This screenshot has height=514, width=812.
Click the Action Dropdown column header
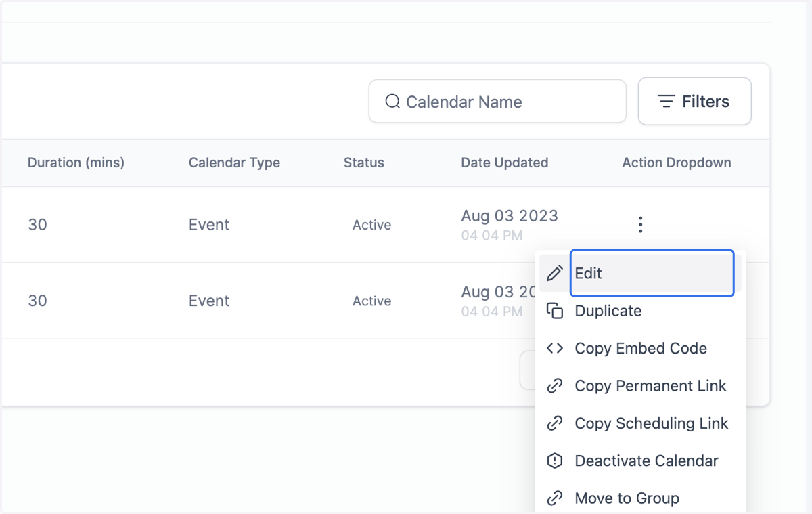(677, 163)
